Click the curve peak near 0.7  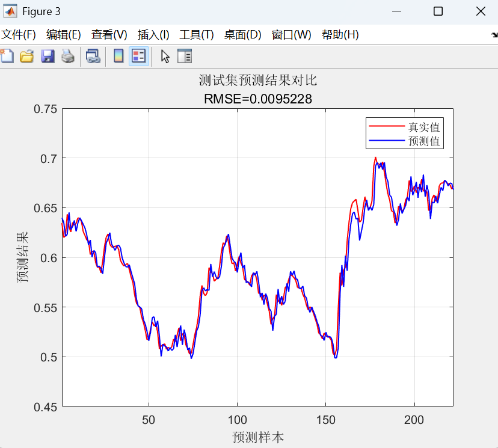click(x=375, y=158)
